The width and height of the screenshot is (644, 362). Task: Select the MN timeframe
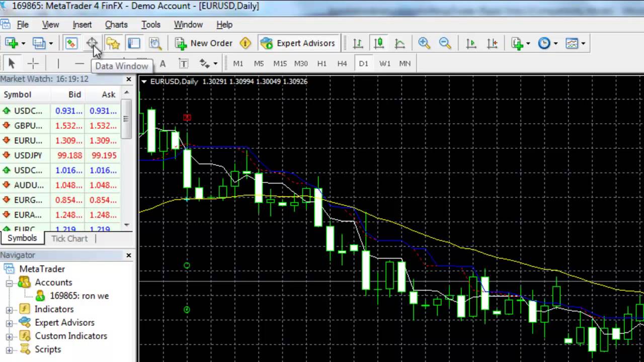pyautogui.click(x=405, y=63)
